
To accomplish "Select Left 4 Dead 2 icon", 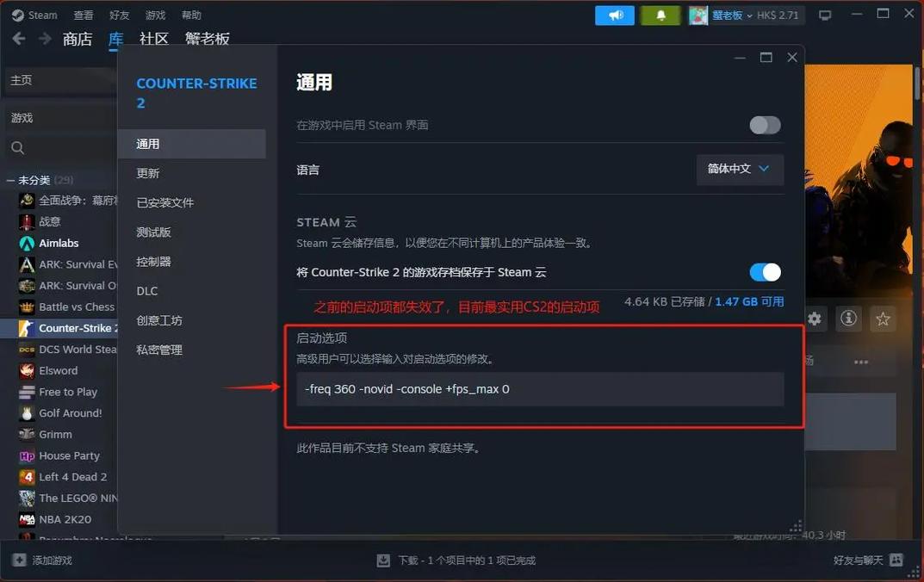I will click(27, 477).
